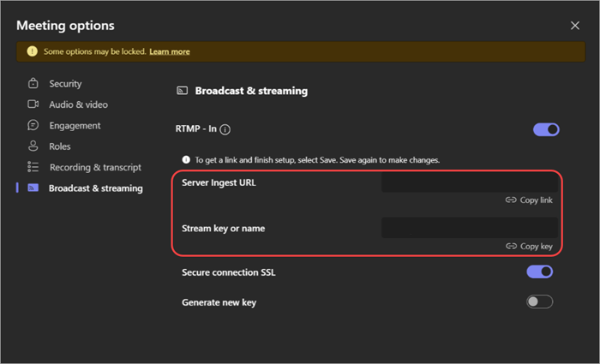
Task: Go to the Engagement section
Action: click(75, 125)
